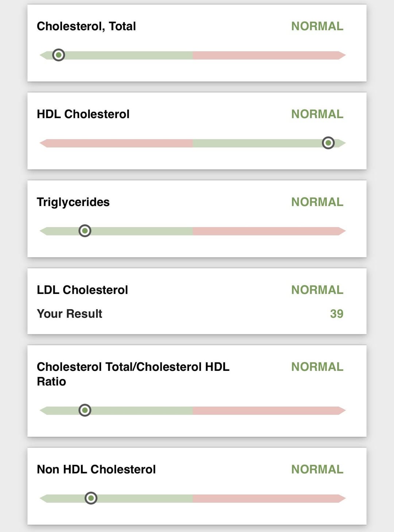Click the Your Result label
394x532 pixels.
coord(69,314)
